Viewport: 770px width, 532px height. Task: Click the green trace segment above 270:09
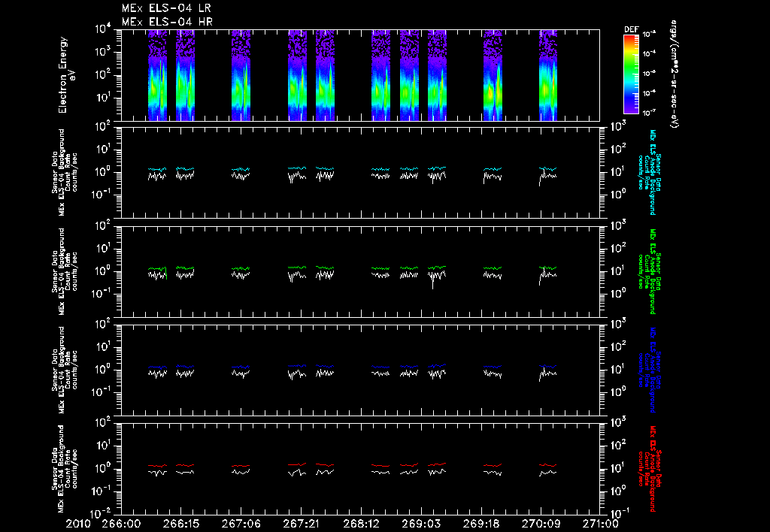548,268
